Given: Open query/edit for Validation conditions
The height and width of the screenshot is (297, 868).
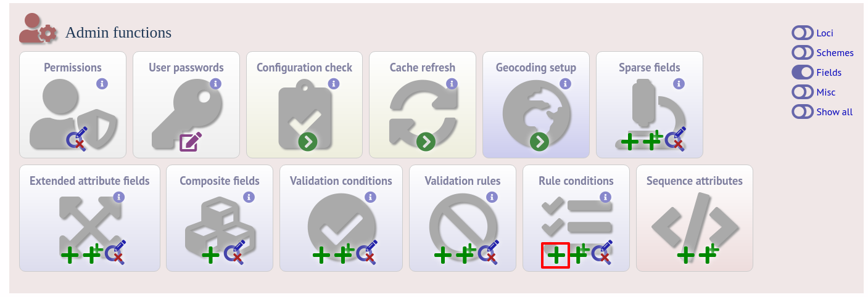Looking at the screenshot, I should (366, 251).
